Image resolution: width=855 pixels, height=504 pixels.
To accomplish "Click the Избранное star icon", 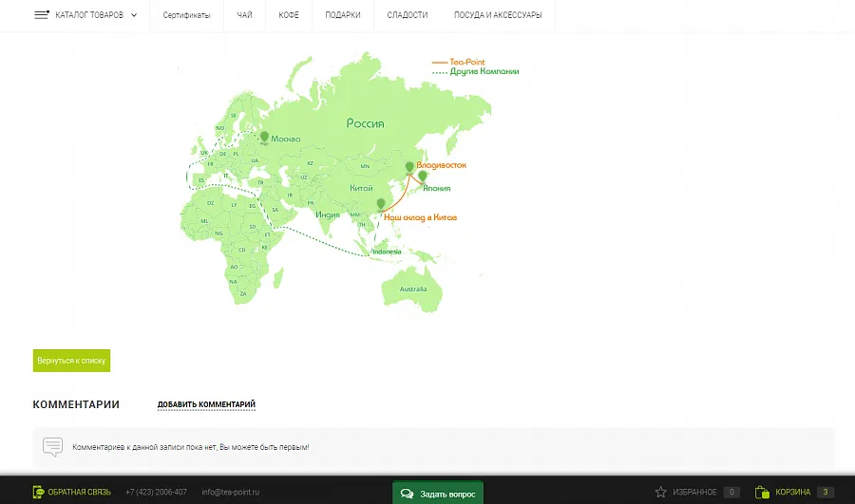I will click(x=661, y=492).
